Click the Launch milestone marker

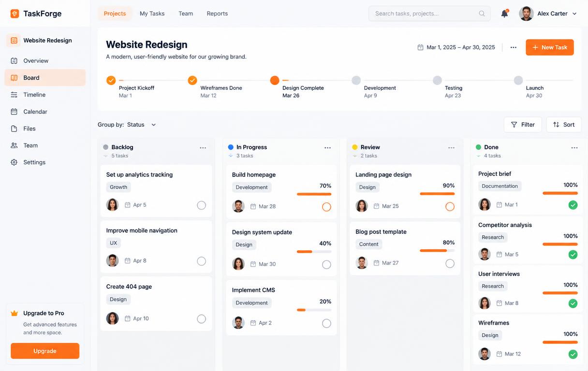point(518,80)
